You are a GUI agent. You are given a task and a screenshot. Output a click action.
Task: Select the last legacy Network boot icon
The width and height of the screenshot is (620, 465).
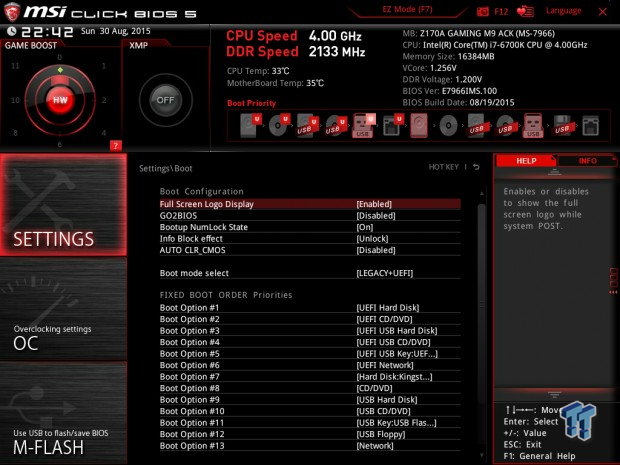click(590, 126)
